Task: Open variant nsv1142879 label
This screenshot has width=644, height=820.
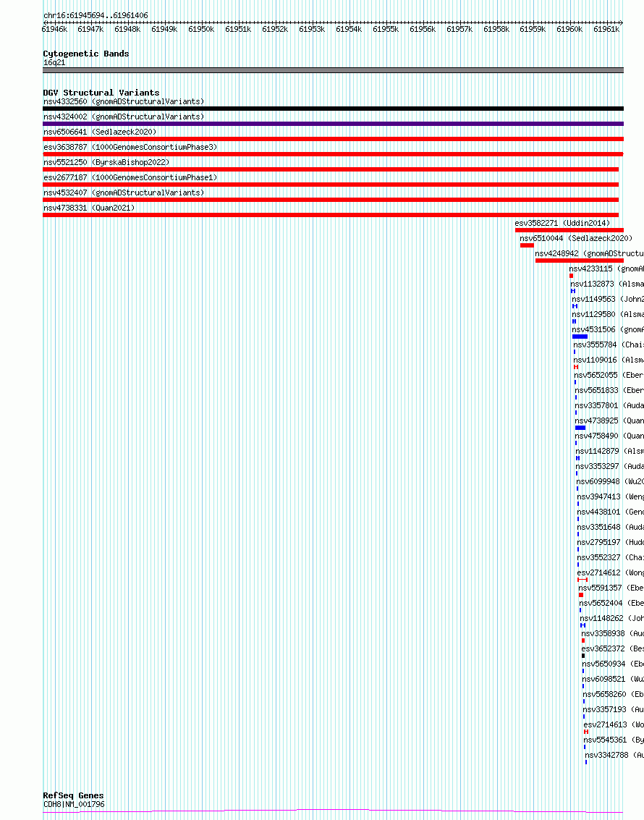Action: 610,450
